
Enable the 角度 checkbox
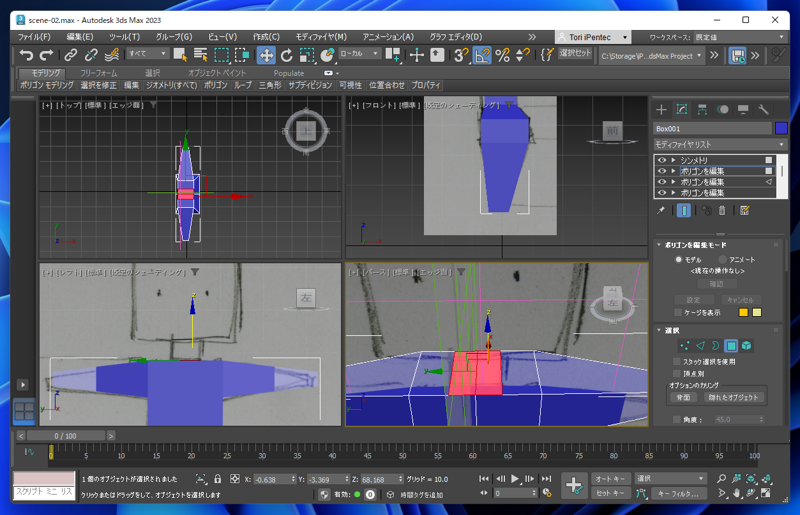[677, 420]
